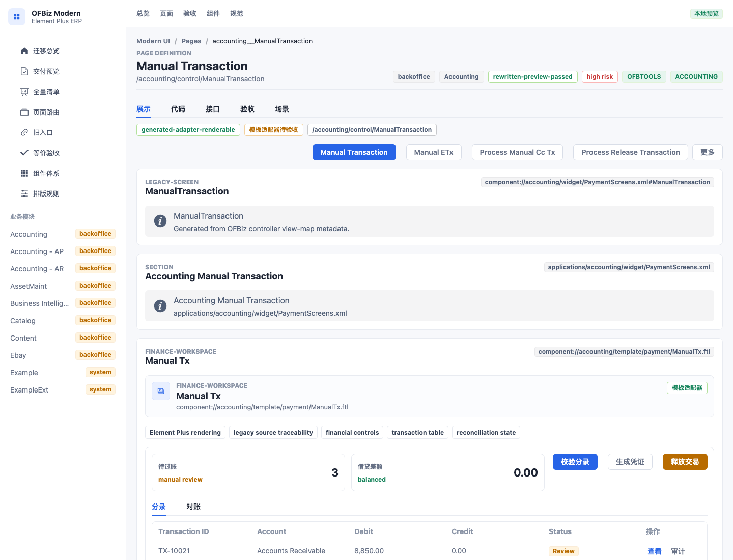Image resolution: width=733 pixels, height=560 pixels.
Task: Click the 释放交易 button
Action: coord(685,462)
